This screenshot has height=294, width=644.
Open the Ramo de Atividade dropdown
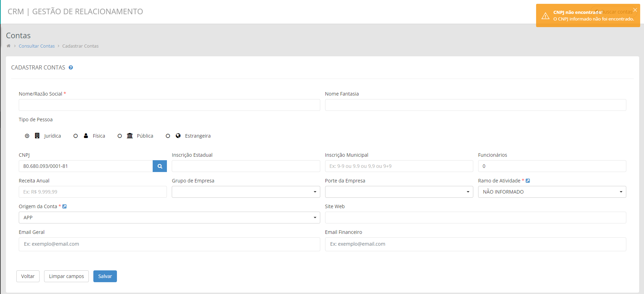click(552, 192)
